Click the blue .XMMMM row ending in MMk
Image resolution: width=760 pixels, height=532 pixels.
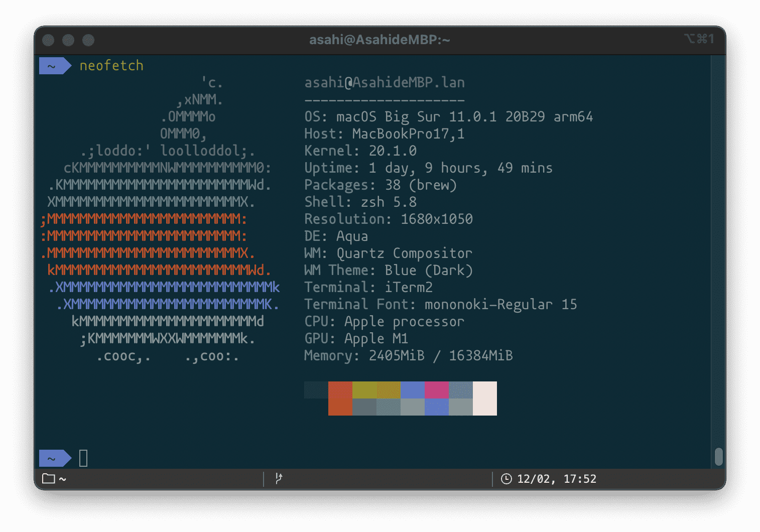[164, 288]
